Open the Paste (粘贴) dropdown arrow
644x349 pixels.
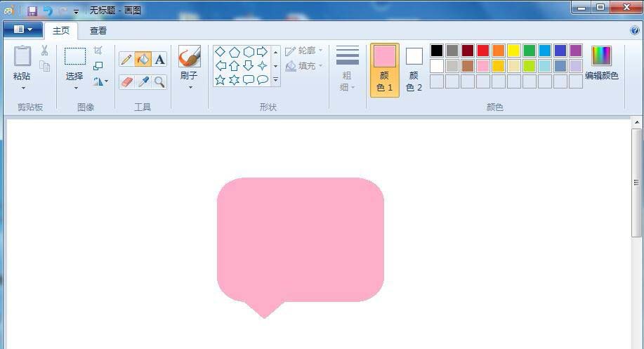tap(23, 88)
